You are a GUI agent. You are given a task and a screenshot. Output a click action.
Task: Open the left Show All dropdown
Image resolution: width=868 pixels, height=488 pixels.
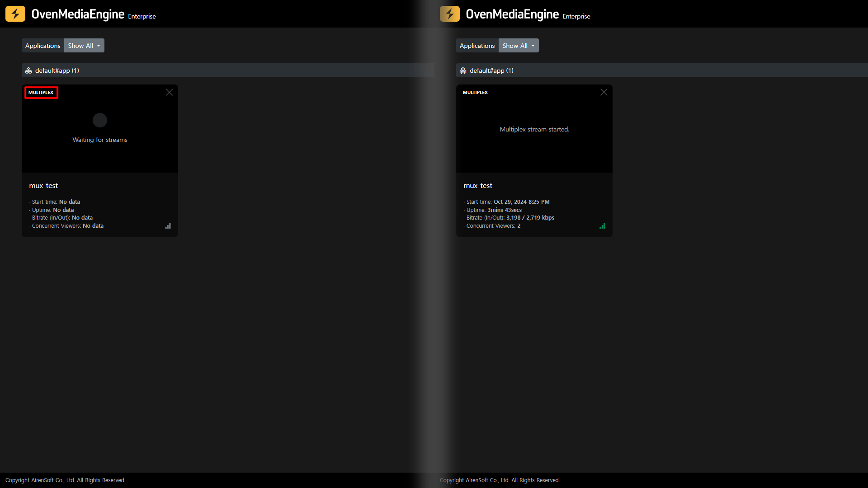coord(84,46)
